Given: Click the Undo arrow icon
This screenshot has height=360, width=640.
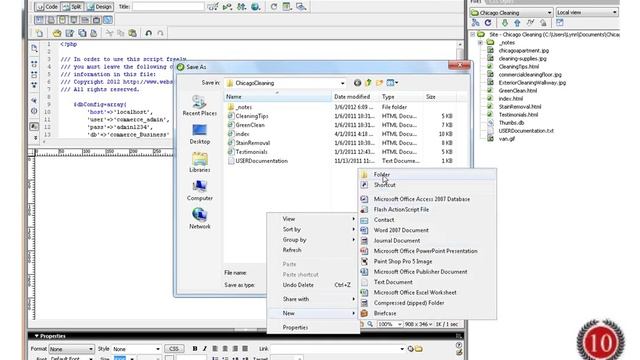Looking at the screenshot, I should pyautogui.click(x=149, y=33).
